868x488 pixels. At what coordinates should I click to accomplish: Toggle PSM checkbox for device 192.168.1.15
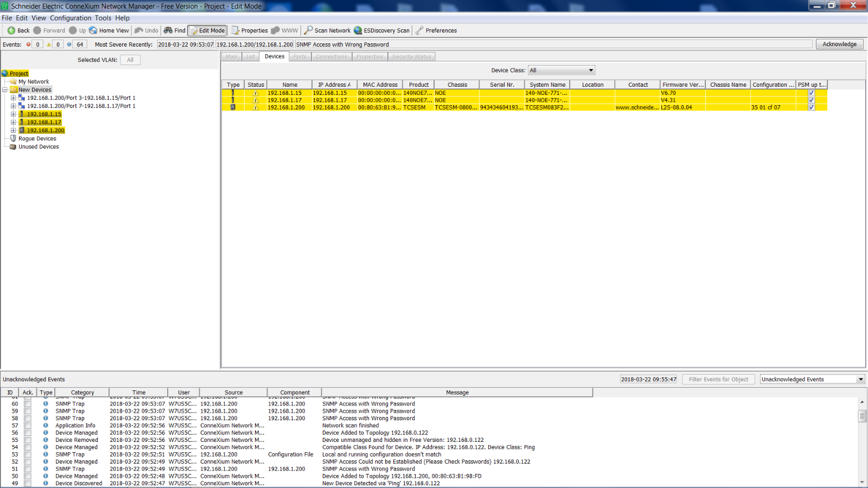[x=812, y=93]
